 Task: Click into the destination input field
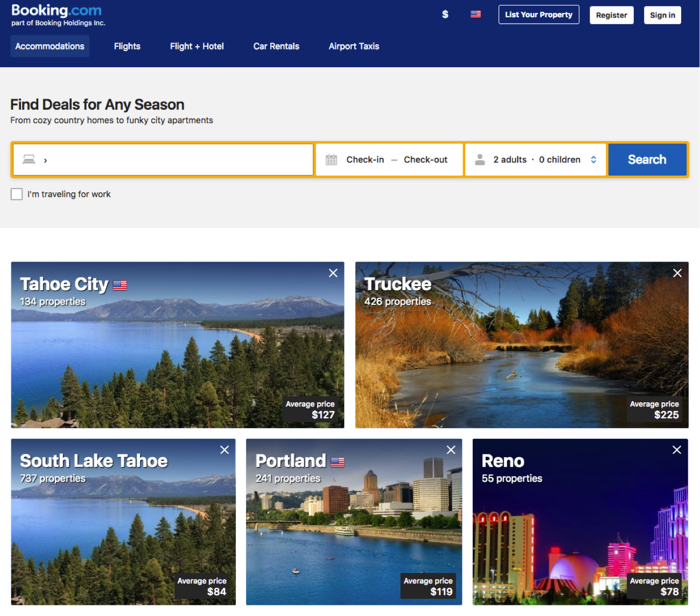[163, 159]
